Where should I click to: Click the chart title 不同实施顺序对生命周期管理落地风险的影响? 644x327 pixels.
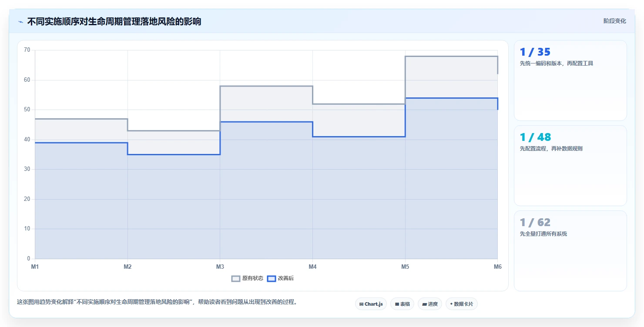coord(114,21)
